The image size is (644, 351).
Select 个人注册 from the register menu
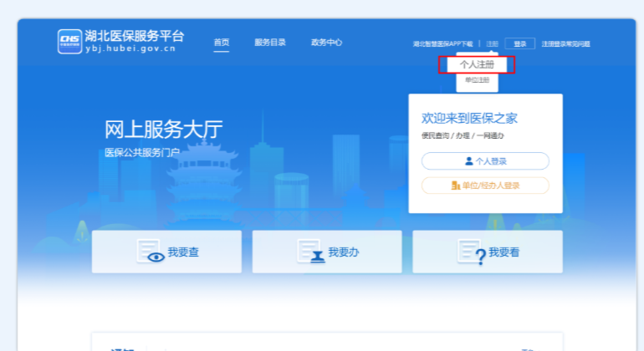tap(477, 64)
